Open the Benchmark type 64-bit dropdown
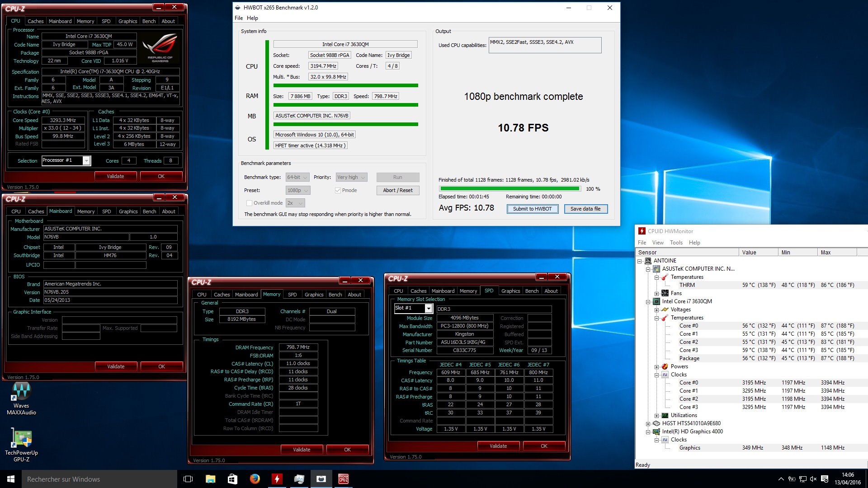This screenshot has width=868, height=488. click(x=297, y=177)
